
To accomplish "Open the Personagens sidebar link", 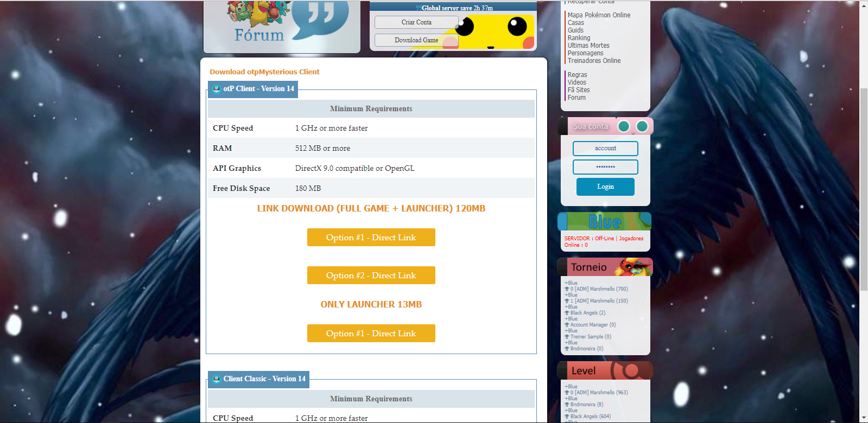I will (x=586, y=53).
